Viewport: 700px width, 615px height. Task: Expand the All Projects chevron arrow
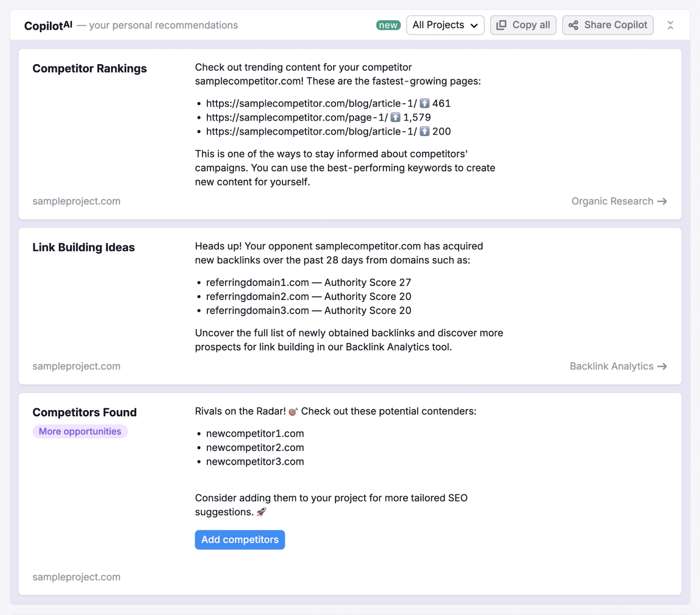click(474, 25)
